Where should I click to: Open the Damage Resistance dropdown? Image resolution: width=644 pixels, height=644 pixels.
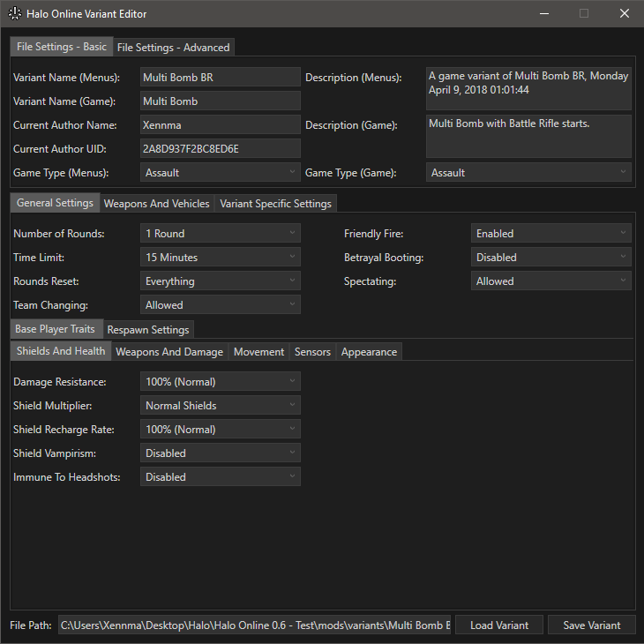coord(221,382)
